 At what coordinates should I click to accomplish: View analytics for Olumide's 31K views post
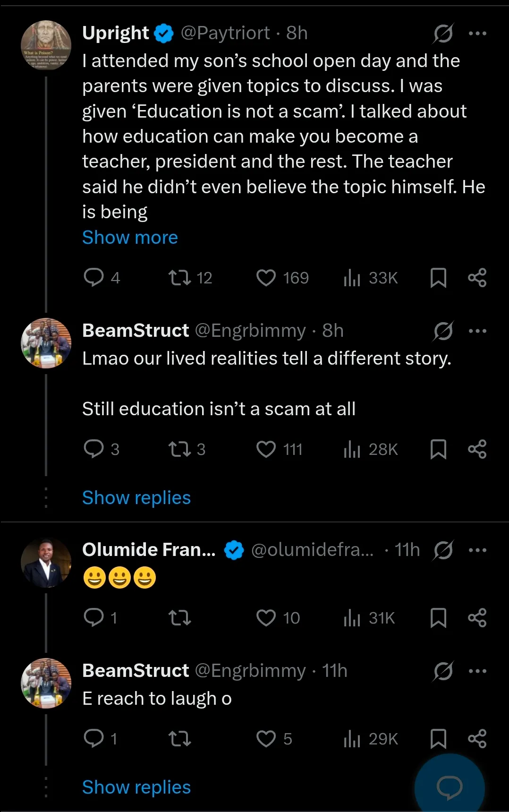[x=352, y=618]
